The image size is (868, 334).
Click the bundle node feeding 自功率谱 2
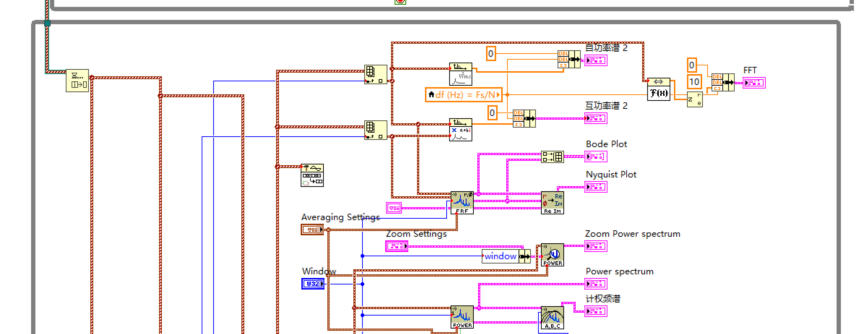coord(569,59)
